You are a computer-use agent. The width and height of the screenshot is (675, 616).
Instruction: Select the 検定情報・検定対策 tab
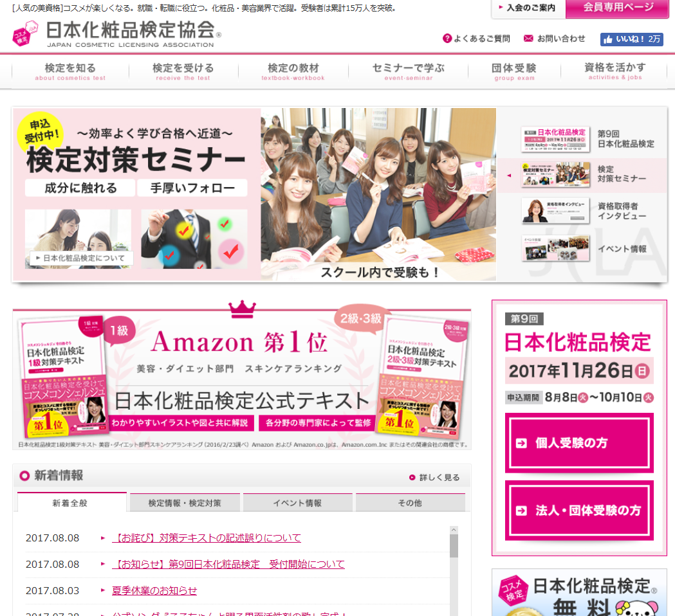[185, 502]
